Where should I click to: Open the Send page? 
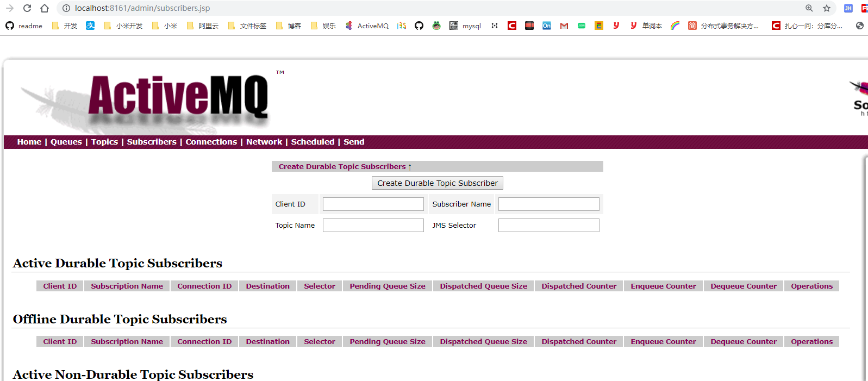click(354, 142)
